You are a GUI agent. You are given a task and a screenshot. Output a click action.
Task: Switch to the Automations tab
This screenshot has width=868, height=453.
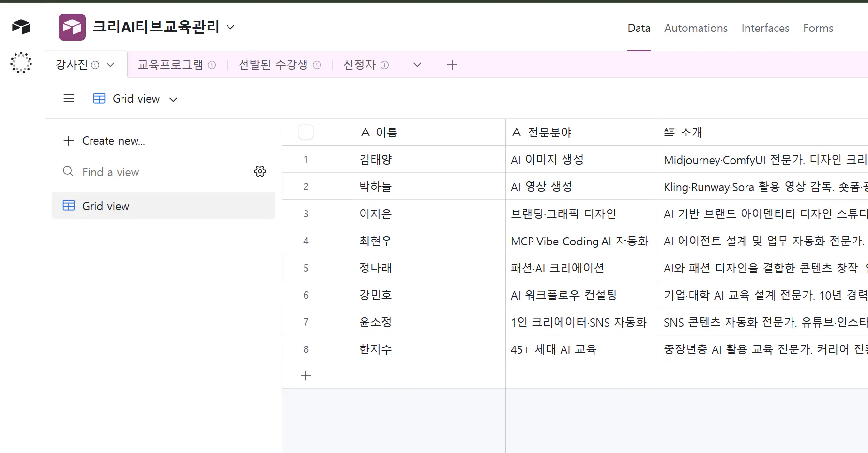[x=696, y=28]
